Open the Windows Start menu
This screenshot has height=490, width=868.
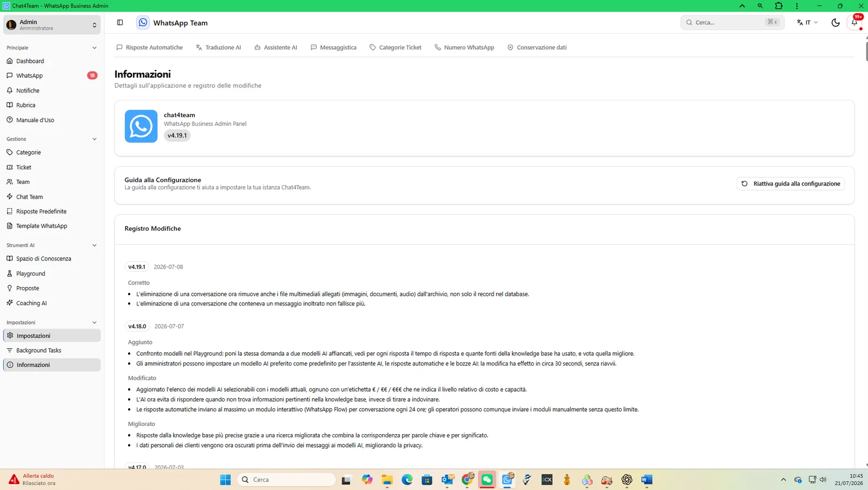click(225, 480)
